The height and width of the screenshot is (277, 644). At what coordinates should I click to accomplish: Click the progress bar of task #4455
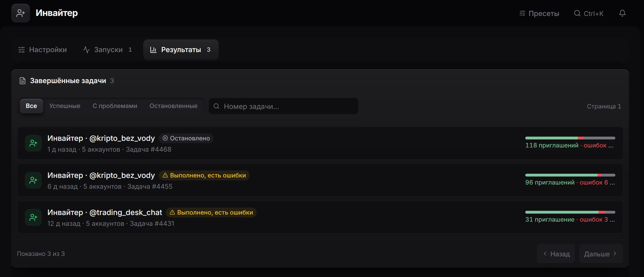(x=570, y=175)
